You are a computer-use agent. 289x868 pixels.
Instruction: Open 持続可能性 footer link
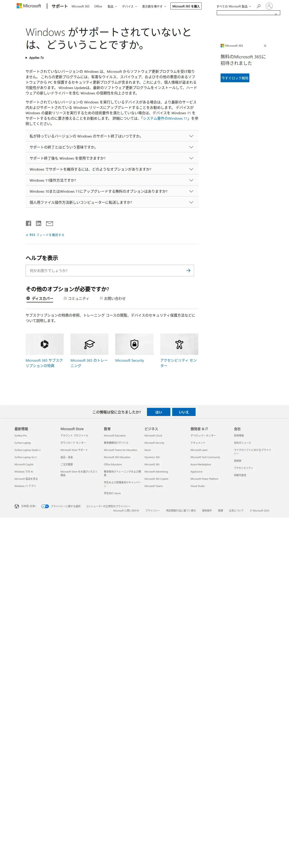point(240,475)
